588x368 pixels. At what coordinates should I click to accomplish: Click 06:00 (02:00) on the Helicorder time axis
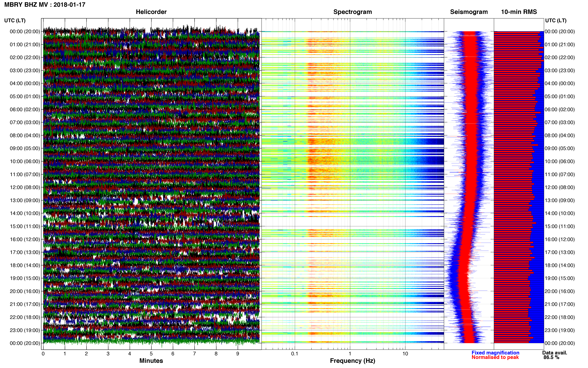[25, 110]
